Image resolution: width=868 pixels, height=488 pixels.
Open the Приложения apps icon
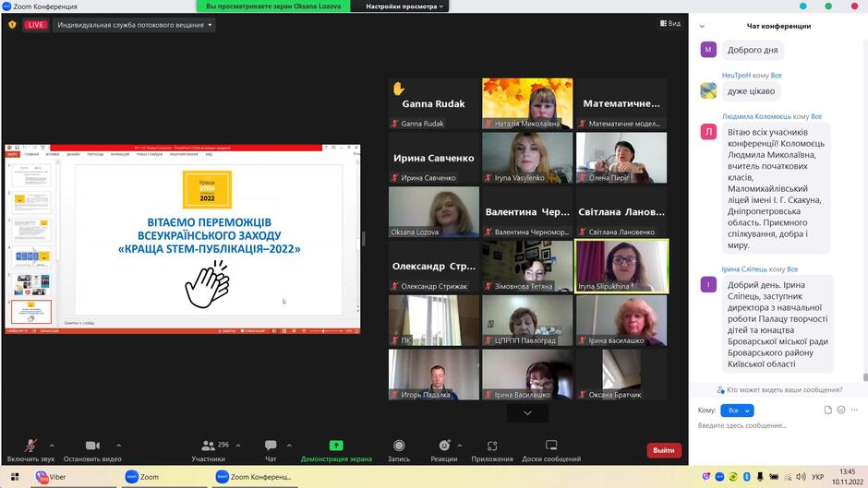tap(492, 446)
